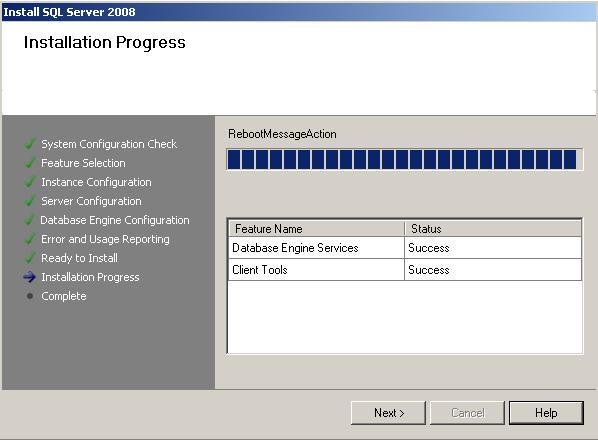The width and height of the screenshot is (598, 440).
Task: Open Help for this installer page
Action: (x=546, y=413)
